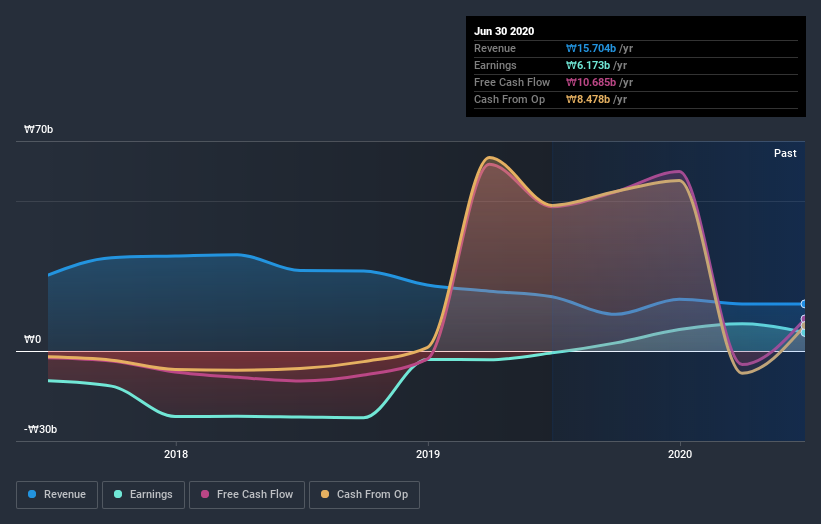Click the ₩15.704b revenue value

pos(591,49)
